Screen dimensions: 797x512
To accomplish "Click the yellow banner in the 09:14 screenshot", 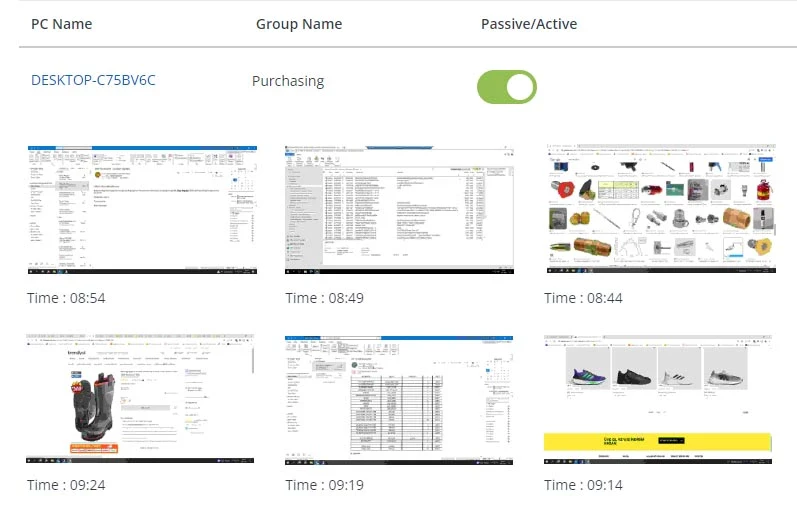I will 659,441.
